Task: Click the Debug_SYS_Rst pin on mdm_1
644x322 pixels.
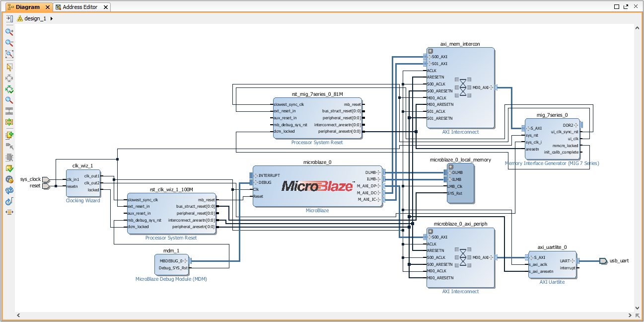Action: pyautogui.click(x=173, y=268)
